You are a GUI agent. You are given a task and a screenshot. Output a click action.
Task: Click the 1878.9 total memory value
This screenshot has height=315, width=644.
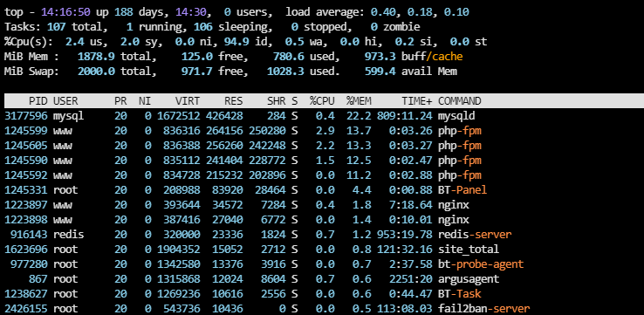point(96,57)
